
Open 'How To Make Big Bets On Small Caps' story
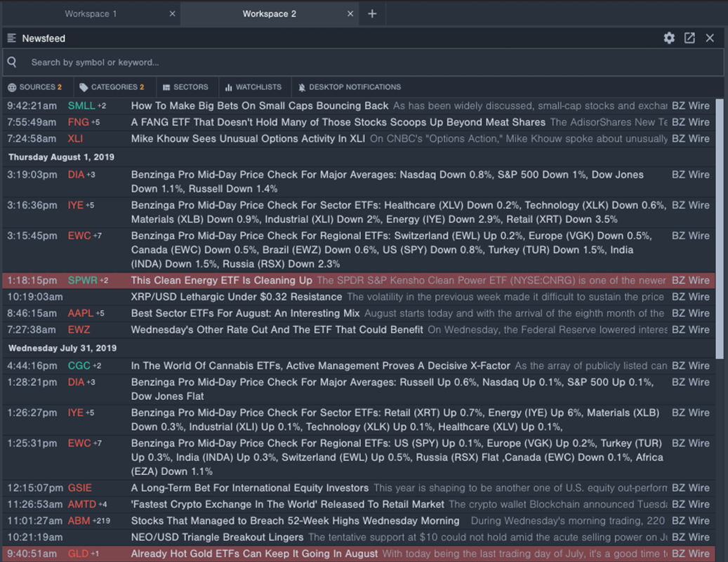point(260,106)
